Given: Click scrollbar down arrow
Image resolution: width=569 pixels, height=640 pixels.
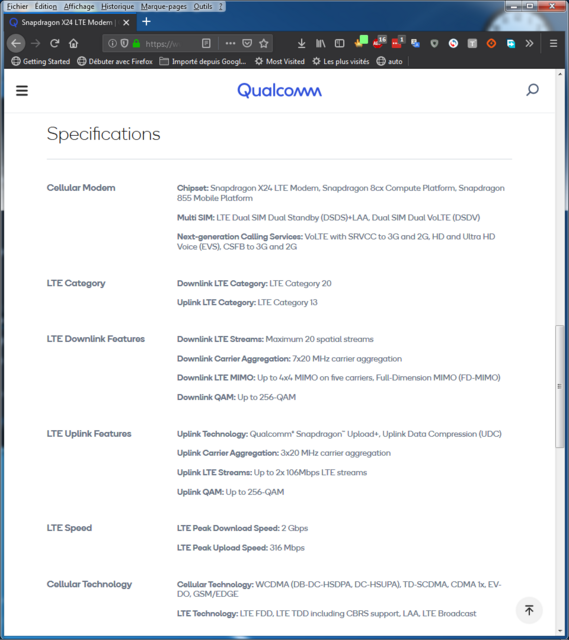Looking at the screenshot, I should click(559, 631).
